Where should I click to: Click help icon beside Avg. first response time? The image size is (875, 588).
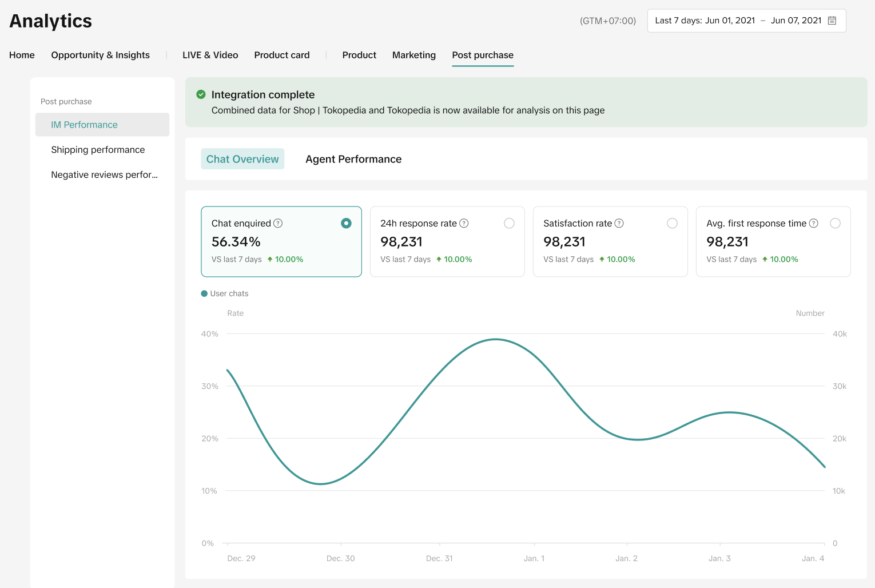pyautogui.click(x=814, y=223)
